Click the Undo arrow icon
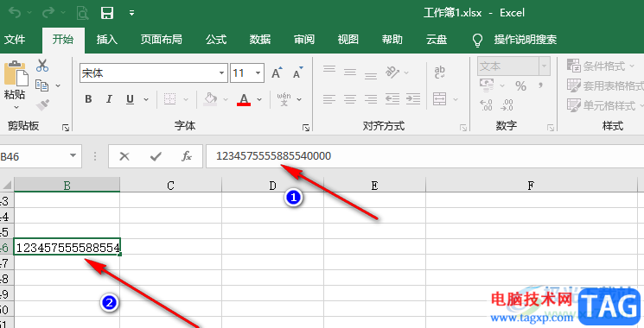The height and width of the screenshot is (328, 644). point(15,13)
